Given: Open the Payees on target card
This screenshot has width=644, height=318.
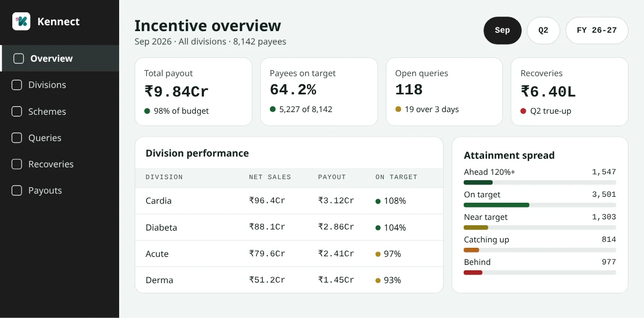Looking at the screenshot, I should coord(319,92).
